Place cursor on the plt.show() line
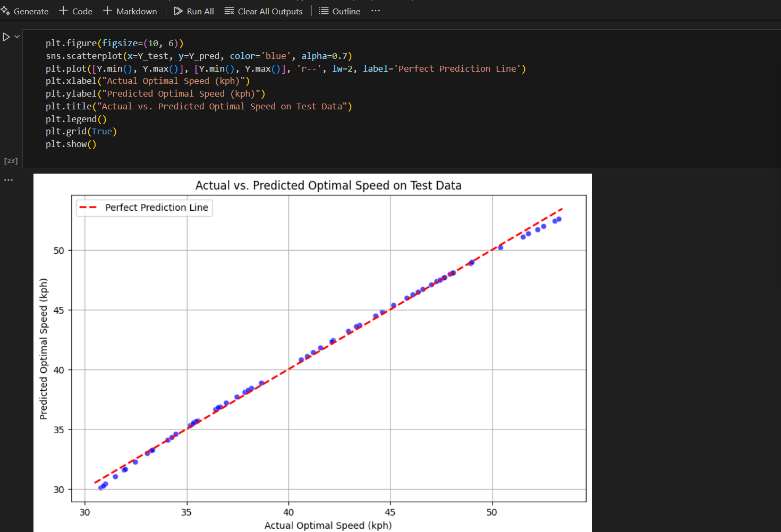 coord(71,144)
